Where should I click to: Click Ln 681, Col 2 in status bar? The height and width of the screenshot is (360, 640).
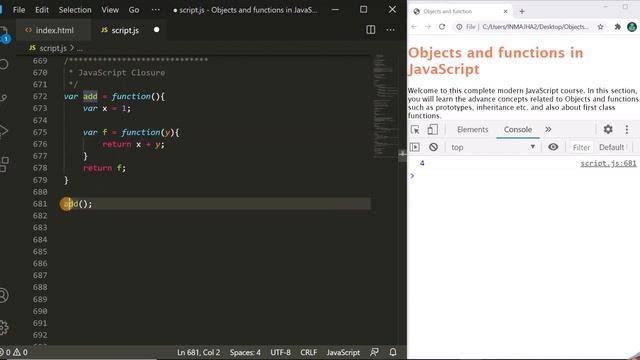point(198,352)
